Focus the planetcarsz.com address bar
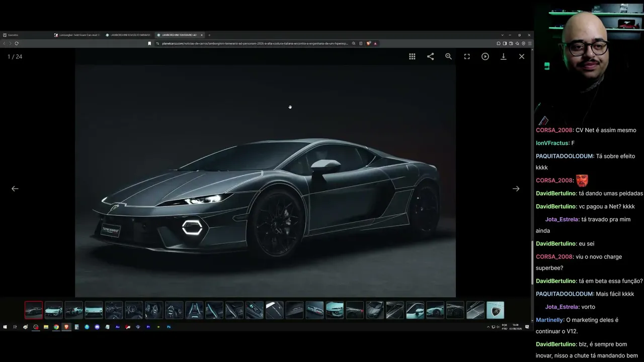The height and width of the screenshot is (362, 644). [255, 43]
